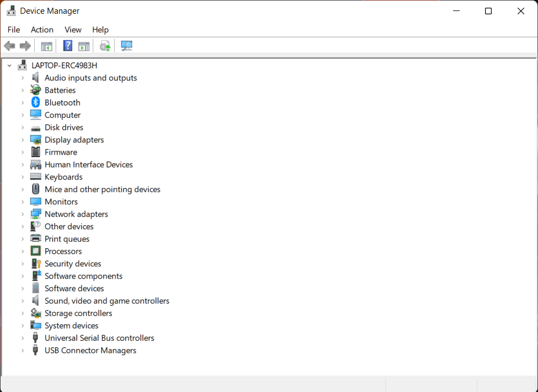538x392 pixels.
Task: Click the Computer category monitor icon
Action: (35, 115)
